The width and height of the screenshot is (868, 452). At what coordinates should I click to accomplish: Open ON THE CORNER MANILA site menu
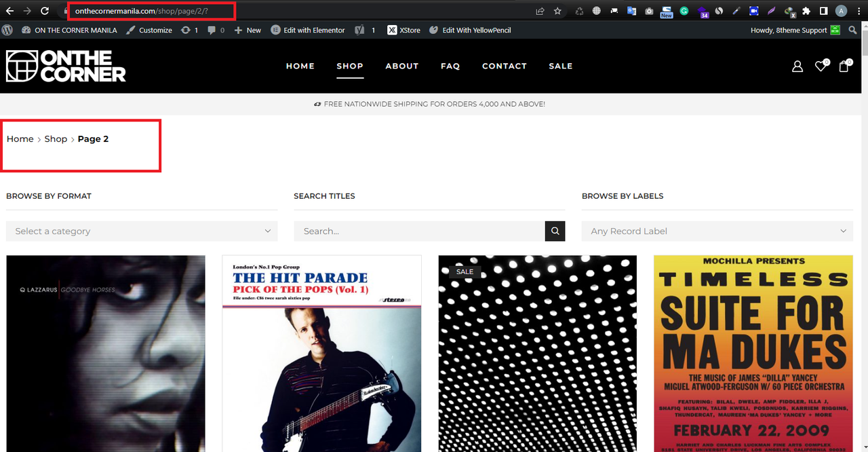point(69,30)
